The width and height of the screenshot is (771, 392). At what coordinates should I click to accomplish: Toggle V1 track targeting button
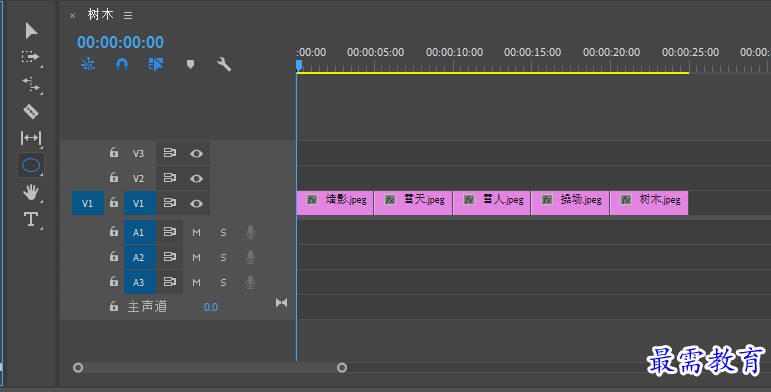[140, 203]
